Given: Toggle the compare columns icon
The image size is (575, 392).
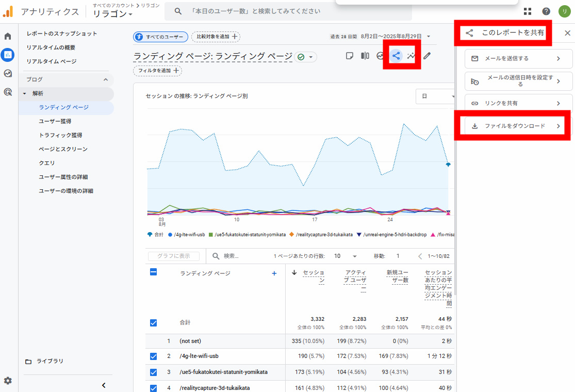Looking at the screenshot, I should pyautogui.click(x=365, y=56).
